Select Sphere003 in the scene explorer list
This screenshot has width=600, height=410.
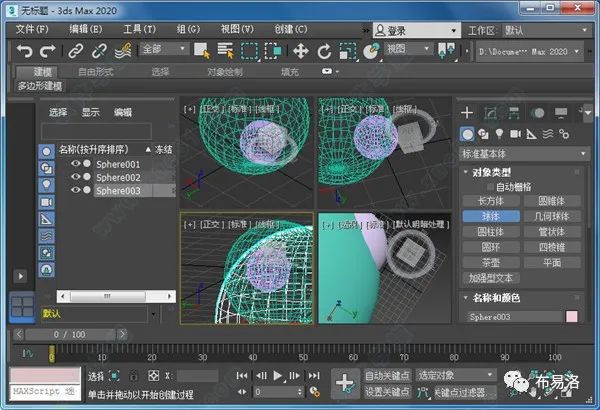click(x=117, y=191)
